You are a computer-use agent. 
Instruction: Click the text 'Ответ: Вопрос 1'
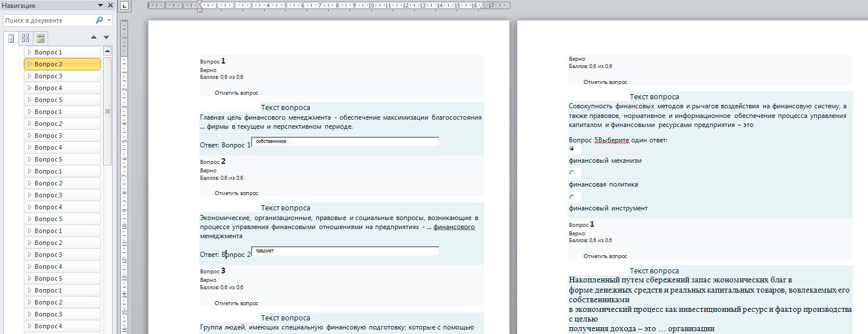(x=225, y=145)
